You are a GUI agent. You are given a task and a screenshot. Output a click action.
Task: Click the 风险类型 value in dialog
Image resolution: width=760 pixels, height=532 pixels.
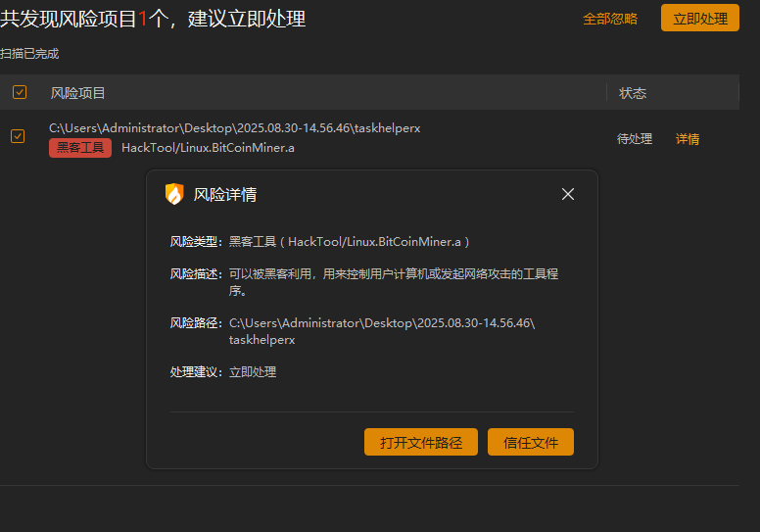(351, 241)
